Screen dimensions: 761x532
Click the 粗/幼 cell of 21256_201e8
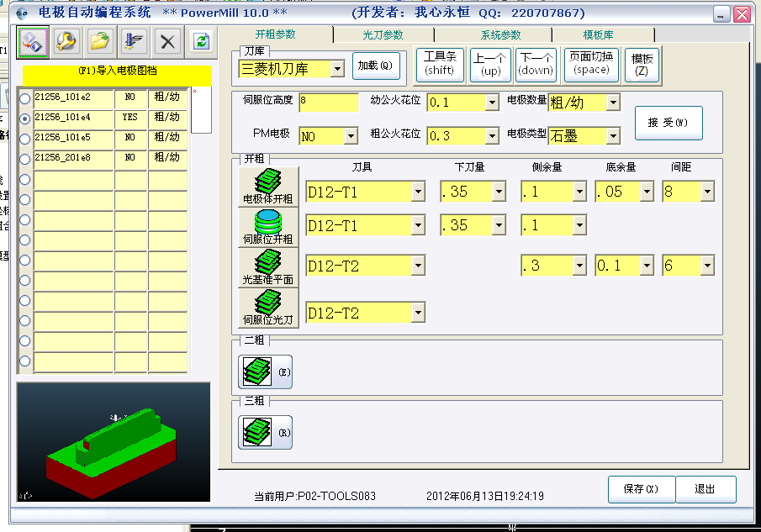[167, 159]
